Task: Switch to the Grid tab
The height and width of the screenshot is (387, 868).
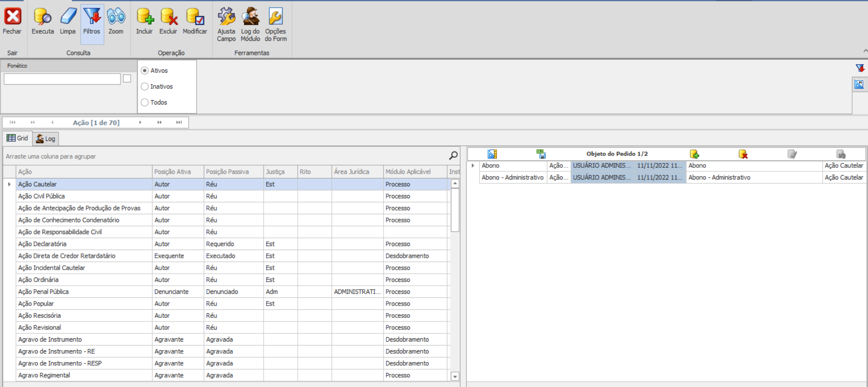Action: [17, 138]
